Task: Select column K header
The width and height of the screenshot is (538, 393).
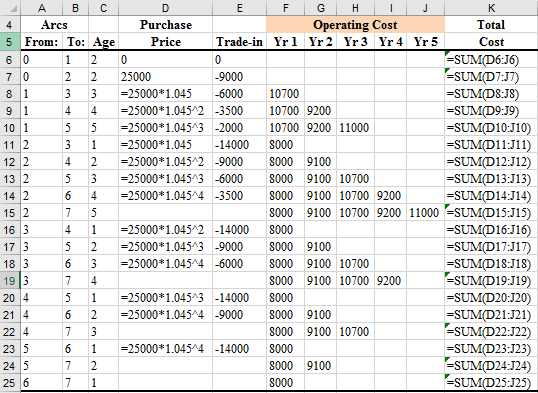Action: (x=491, y=8)
